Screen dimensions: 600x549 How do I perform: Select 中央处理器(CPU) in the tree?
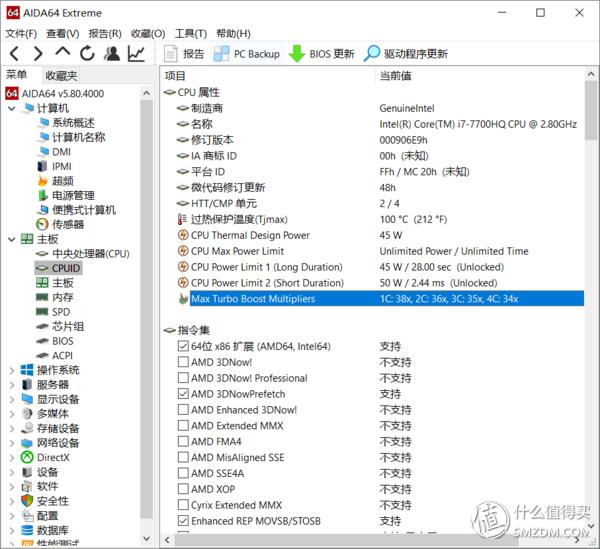(x=83, y=253)
